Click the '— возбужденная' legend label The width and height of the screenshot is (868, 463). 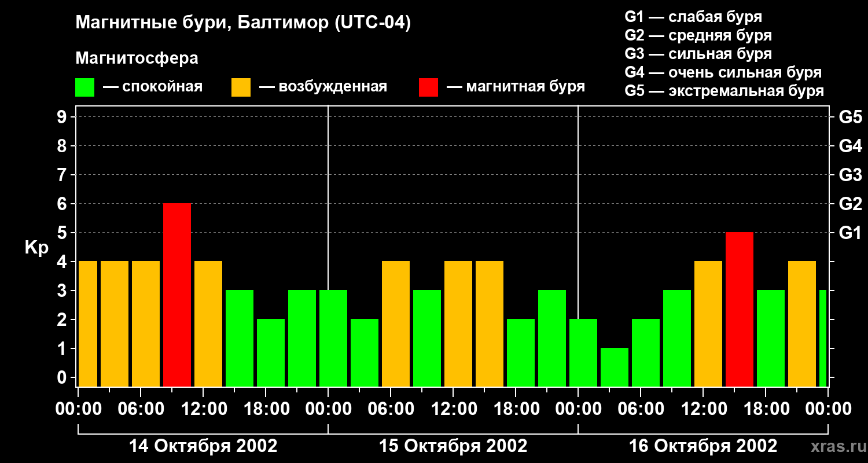323,87
